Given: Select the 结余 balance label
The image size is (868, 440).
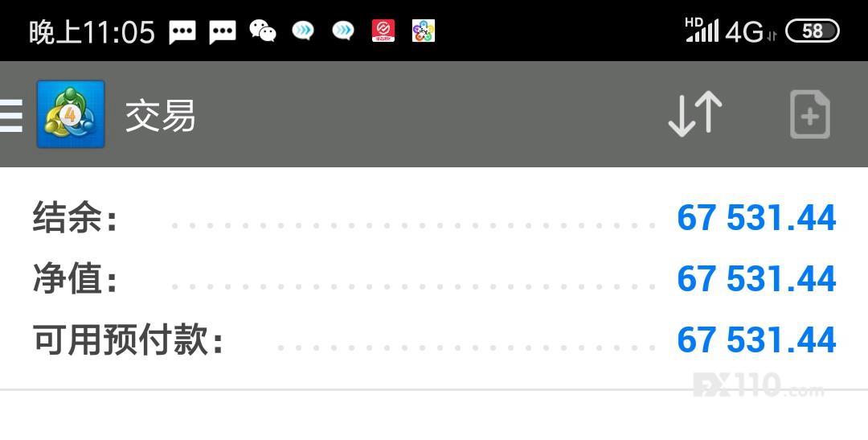Looking at the screenshot, I should [x=75, y=218].
